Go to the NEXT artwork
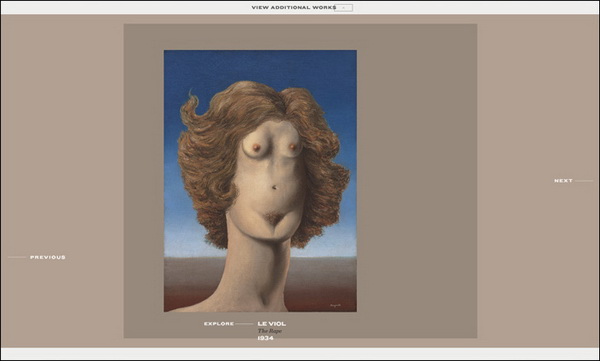Image resolution: width=600 pixels, height=361 pixels. [563, 181]
